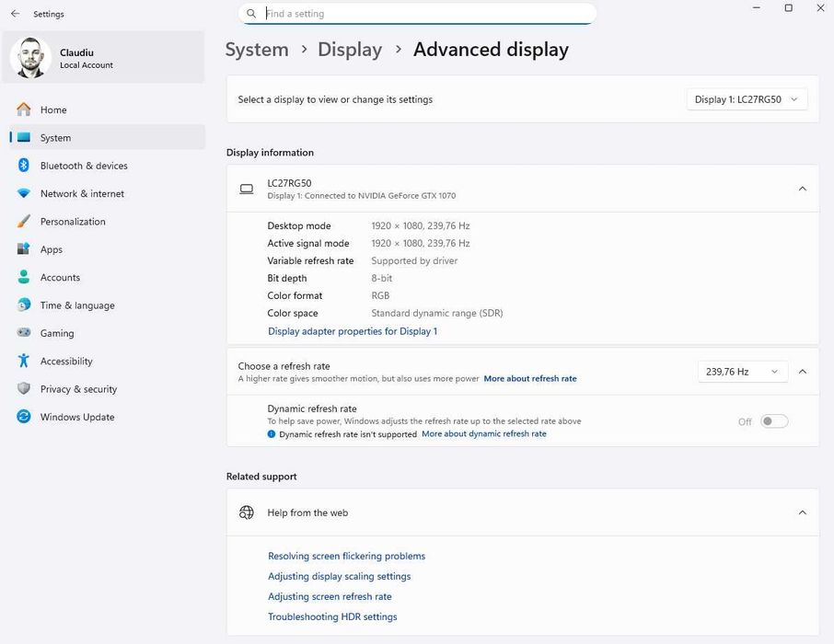The width and height of the screenshot is (834, 644).
Task: Open More about dynamic refresh rate link
Action: pyautogui.click(x=484, y=434)
